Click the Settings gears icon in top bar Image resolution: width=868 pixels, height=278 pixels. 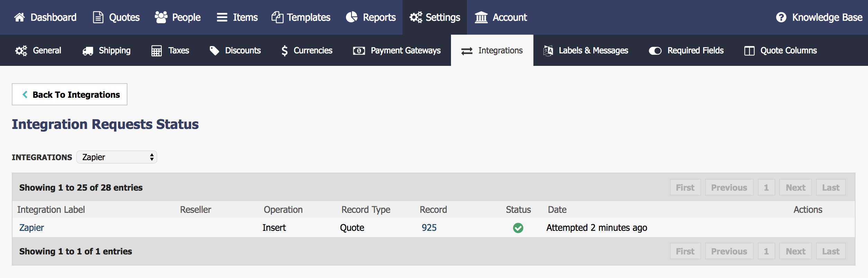coord(416,17)
